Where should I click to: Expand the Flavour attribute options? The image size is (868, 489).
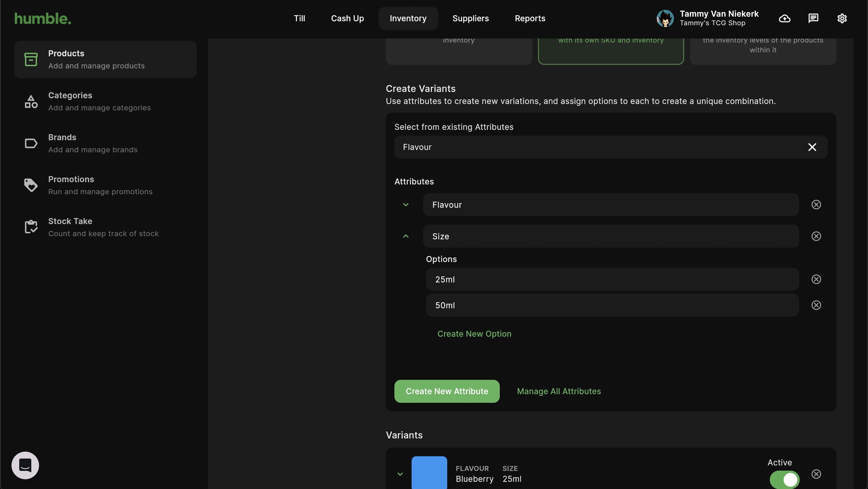pyautogui.click(x=406, y=205)
